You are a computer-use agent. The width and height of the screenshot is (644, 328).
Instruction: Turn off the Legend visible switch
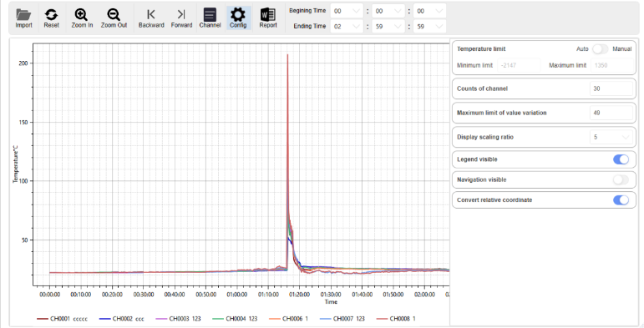click(621, 159)
